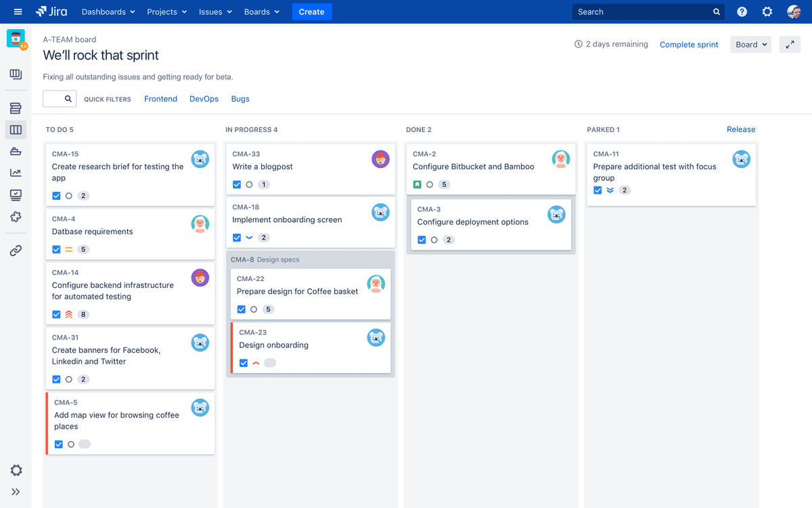Click the Add-ons puzzle piece icon

tap(16, 217)
